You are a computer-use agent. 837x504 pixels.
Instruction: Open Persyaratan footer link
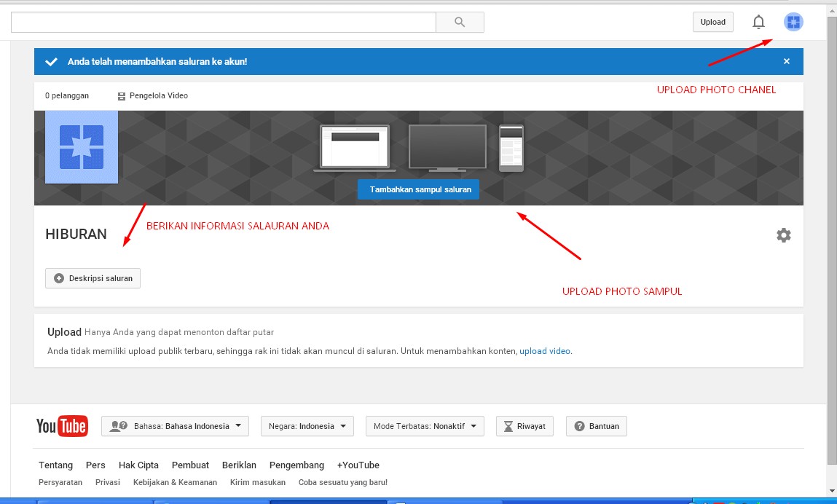click(x=60, y=482)
